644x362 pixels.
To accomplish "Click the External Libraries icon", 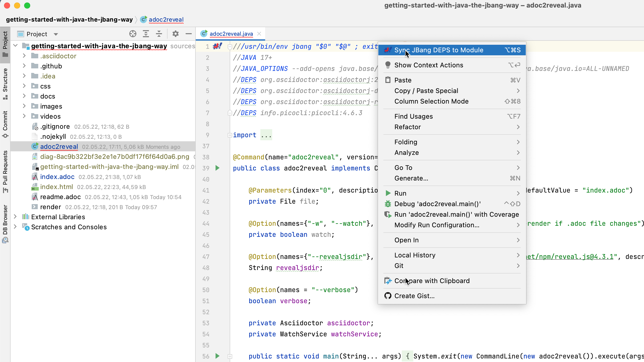I will (x=26, y=217).
